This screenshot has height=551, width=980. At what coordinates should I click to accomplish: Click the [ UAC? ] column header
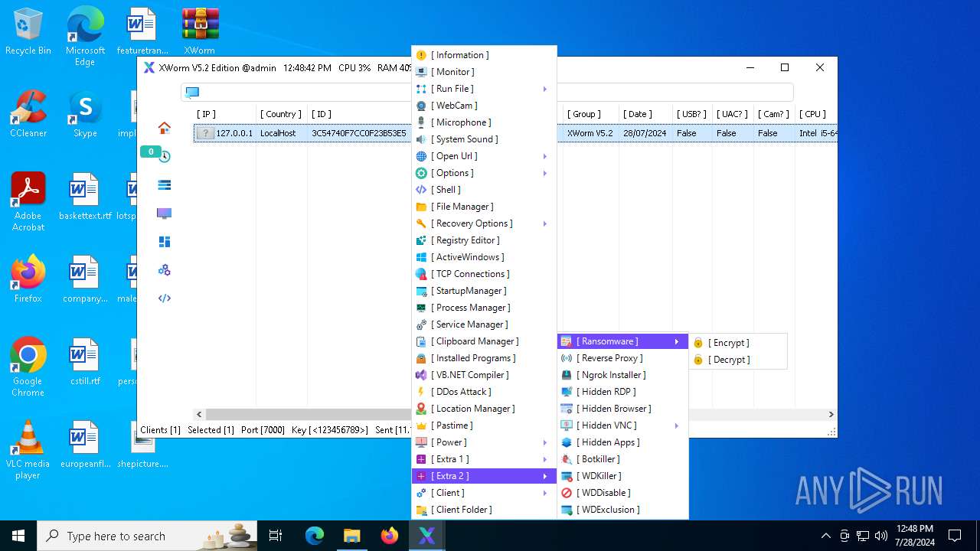pyautogui.click(x=733, y=114)
